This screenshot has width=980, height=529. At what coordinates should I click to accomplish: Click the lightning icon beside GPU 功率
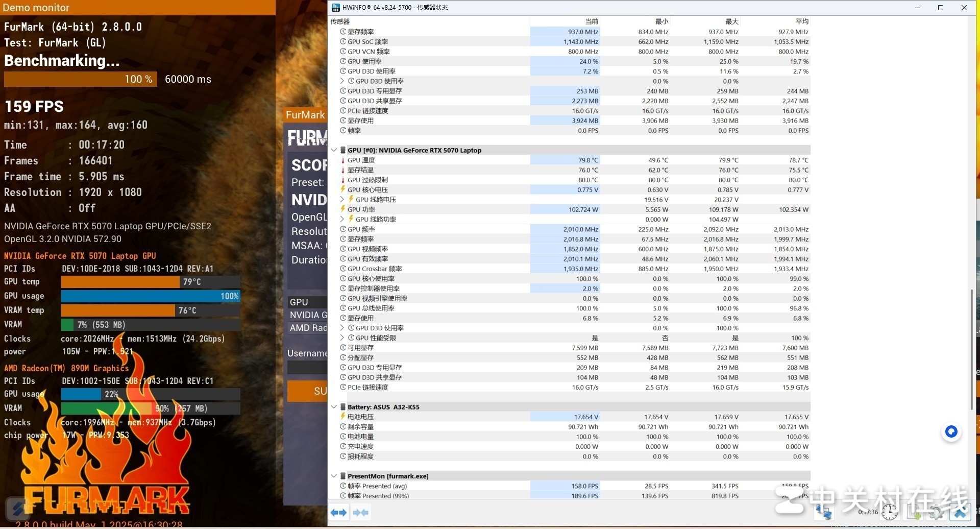pyautogui.click(x=343, y=209)
